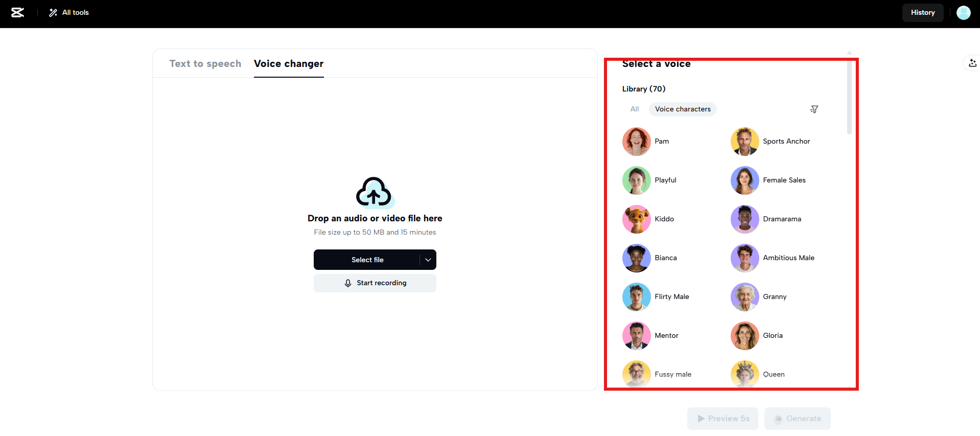The height and width of the screenshot is (436, 980).
Task: Choose the Bianca voice avatar
Action: point(637,258)
